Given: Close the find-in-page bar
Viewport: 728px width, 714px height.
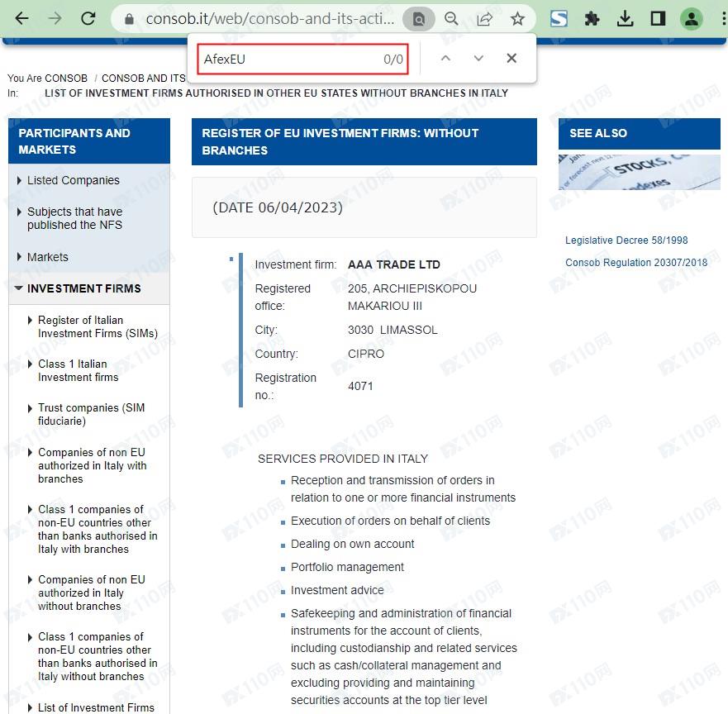Looking at the screenshot, I should (x=512, y=59).
